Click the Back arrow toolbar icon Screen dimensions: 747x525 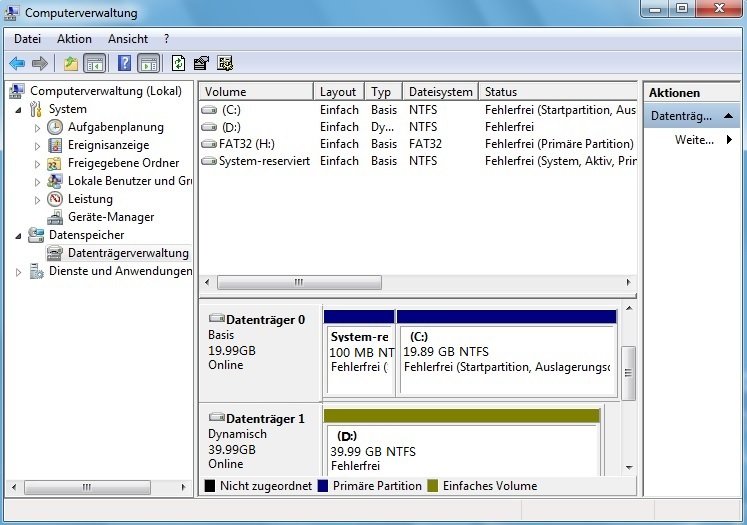[17, 63]
